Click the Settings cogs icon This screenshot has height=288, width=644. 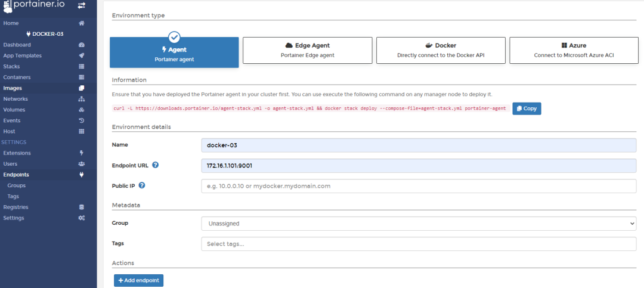(81, 218)
